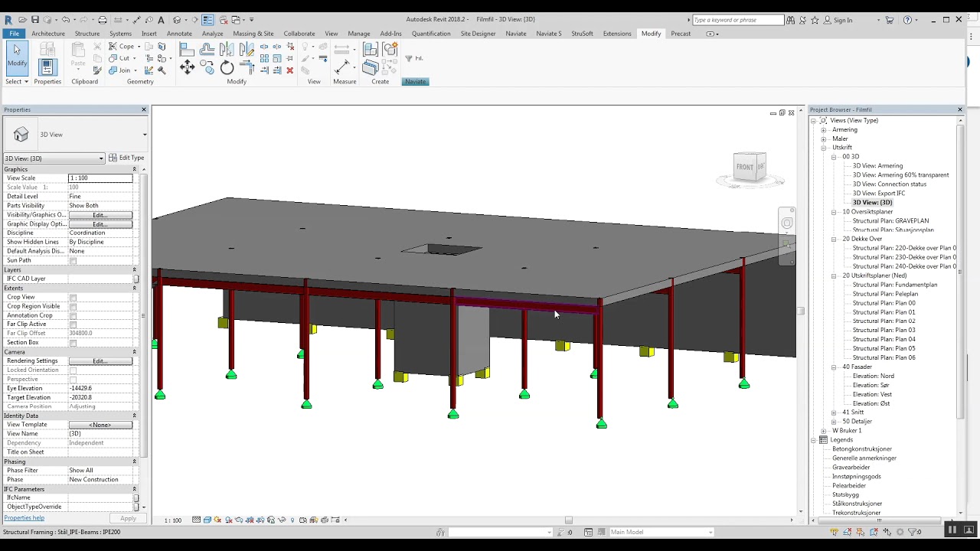
Task: Select Mirror - Pick Axis tool
Action: coord(227,49)
